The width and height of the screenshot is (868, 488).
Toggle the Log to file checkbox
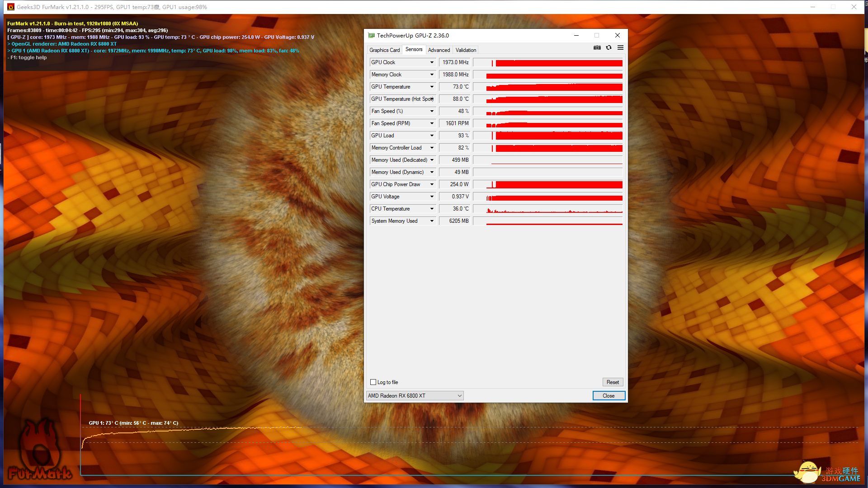[373, 382]
